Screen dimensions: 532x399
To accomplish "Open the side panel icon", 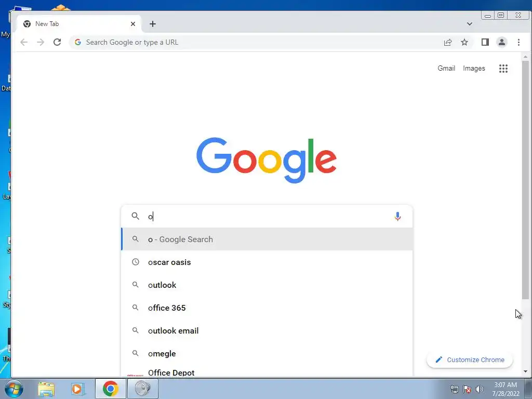I will pyautogui.click(x=485, y=42).
